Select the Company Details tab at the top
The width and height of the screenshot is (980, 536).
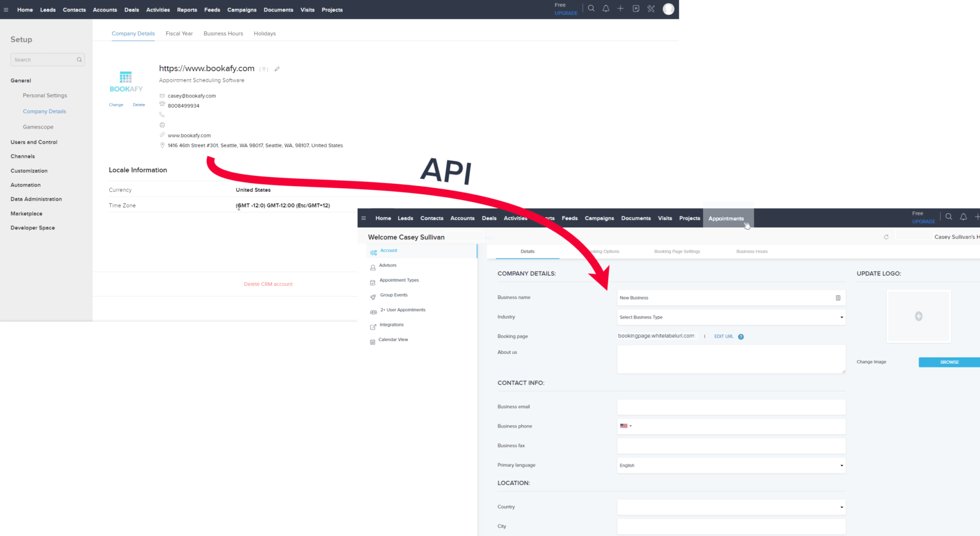133,34
